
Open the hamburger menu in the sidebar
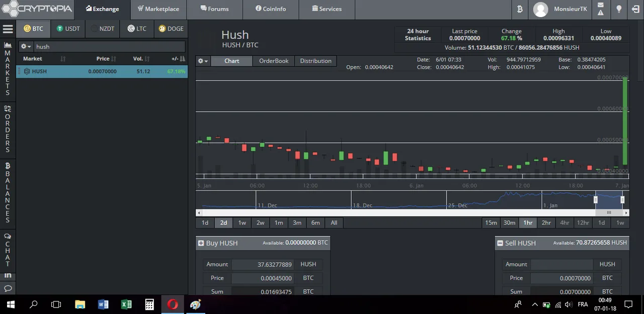(x=8, y=29)
